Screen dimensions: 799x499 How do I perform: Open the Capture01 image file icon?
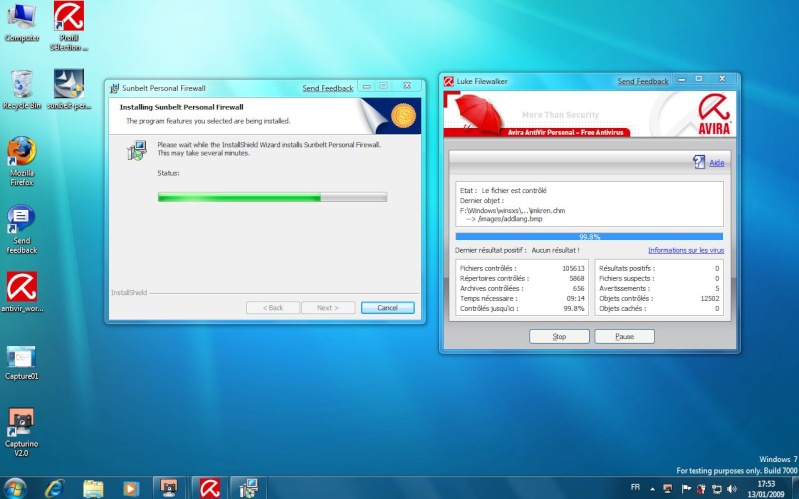(x=21, y=363)
